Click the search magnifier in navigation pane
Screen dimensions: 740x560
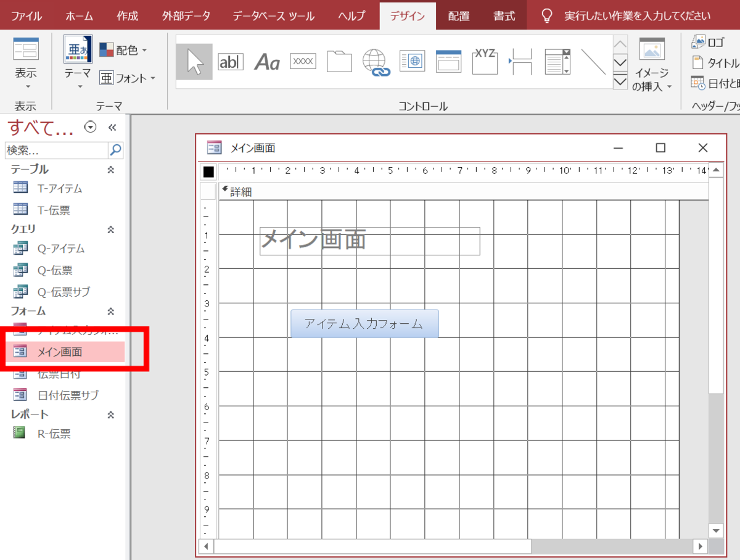116,150
